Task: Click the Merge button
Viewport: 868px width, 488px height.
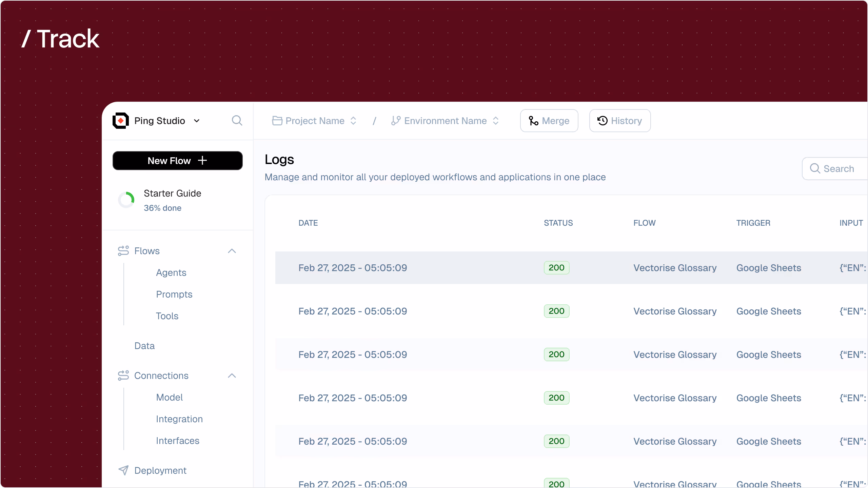Action: click(549, 121)
